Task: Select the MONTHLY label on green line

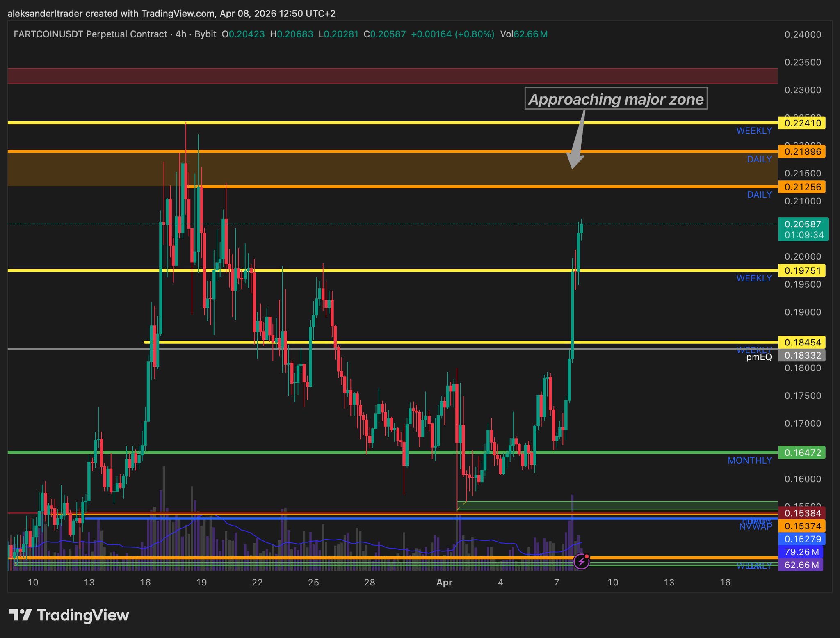Action: (x=749, y=460)
